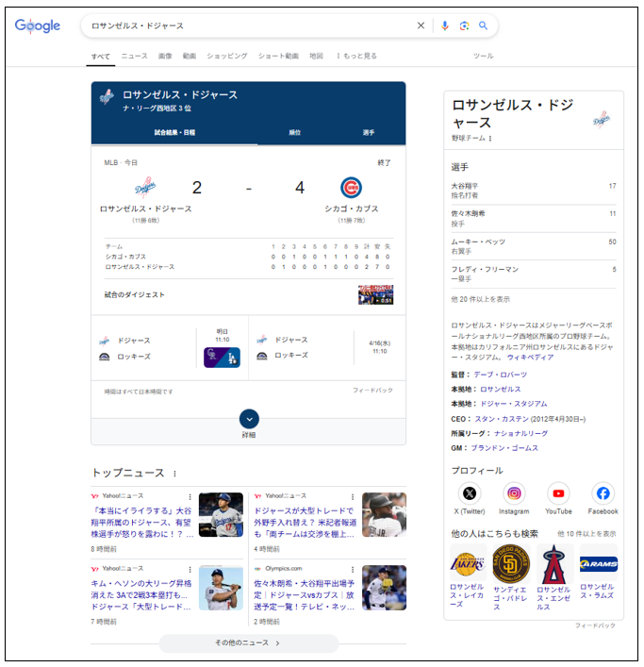Open the 佐々木朗希・大谷翔平出場予定 Olympics article
The image size is (644, 667).
coord(305,594)
